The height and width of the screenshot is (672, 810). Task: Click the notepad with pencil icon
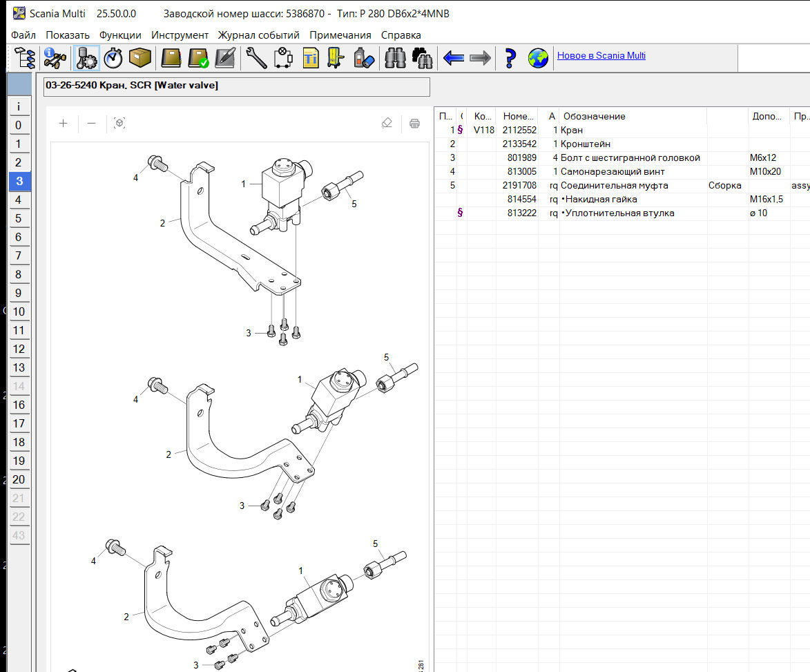point(225,58)
